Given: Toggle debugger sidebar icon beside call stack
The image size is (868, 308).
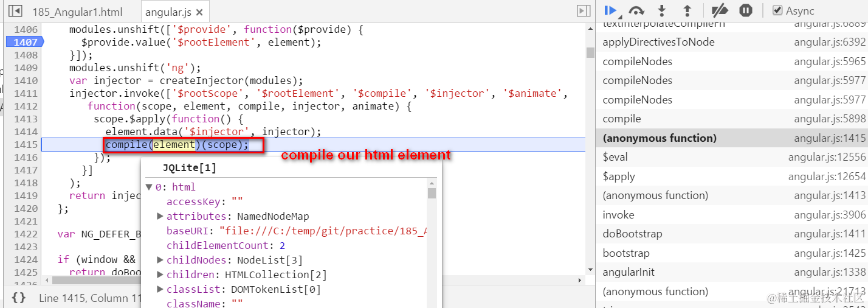Looking at the screenshot, I should [584, 11].
